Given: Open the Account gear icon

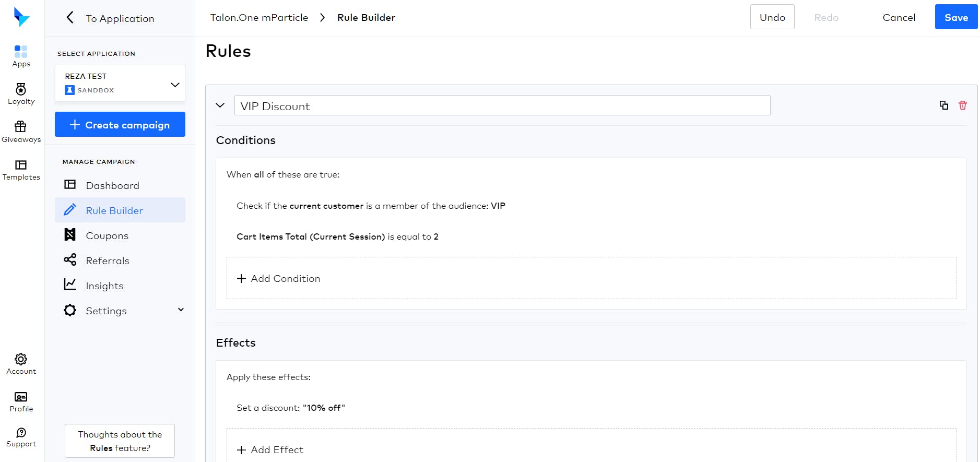Looking at the screenshot, I should pyautogui.click(x=21, y=359).
